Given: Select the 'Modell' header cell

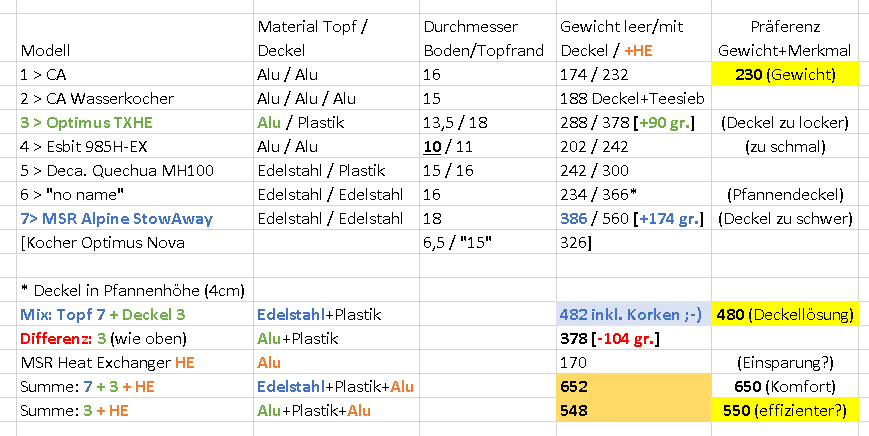Looking at the screenshot, I should coord(45,49).
